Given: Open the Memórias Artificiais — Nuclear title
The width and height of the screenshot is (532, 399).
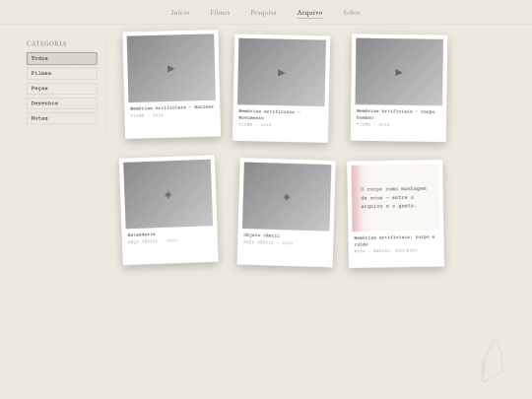Looking at the screenshot, I should click(x=172, y=107).
